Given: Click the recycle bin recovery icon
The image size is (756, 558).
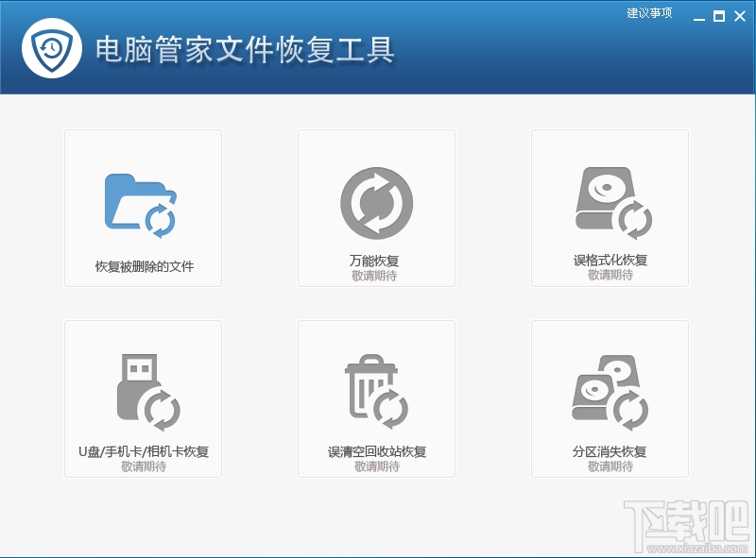Looking at the screenshot, I should tap(376, 391).
